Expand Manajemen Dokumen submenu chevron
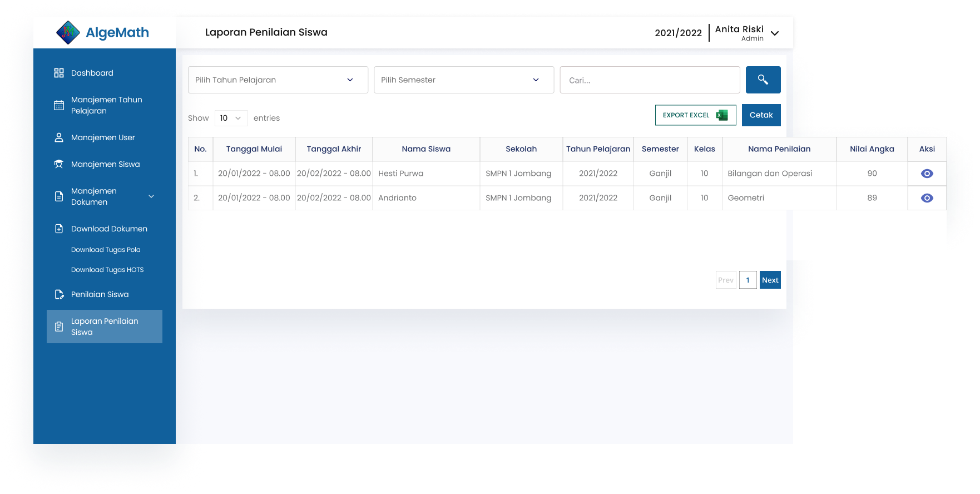Screen dimensions: 980x494 151,196
